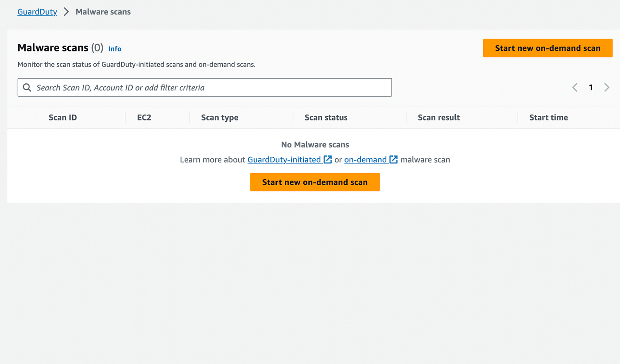The height and width of the screenshot is (364, 620).
Task: Focus the Search Scan ID filter field
Action: click(x=205, y=88)
